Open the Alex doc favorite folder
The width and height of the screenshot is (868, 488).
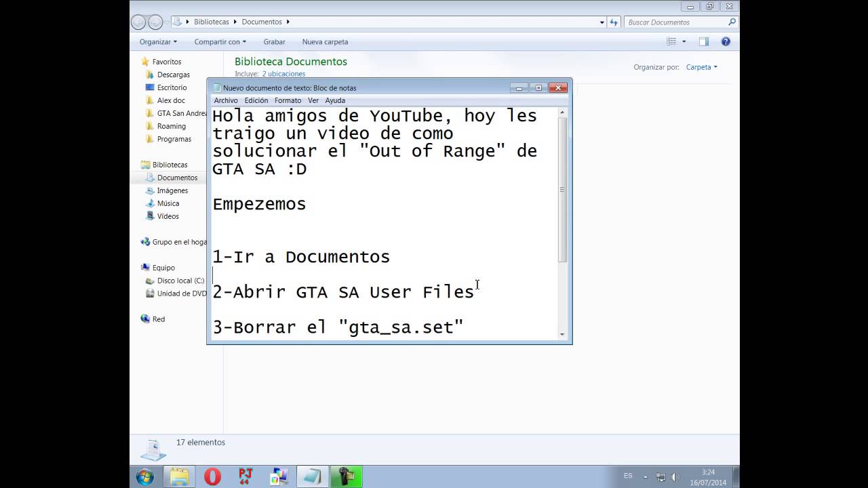pyautogui.click(x=171, y=100)
